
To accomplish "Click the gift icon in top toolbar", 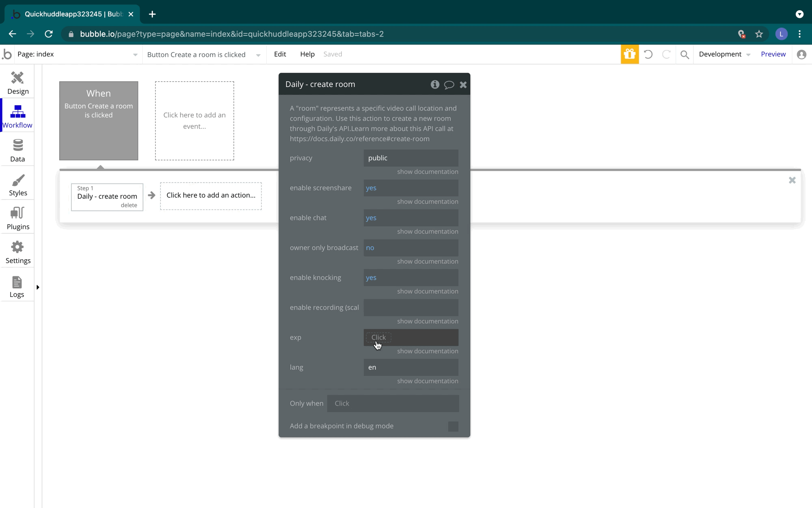I will [x=629, y=54].
